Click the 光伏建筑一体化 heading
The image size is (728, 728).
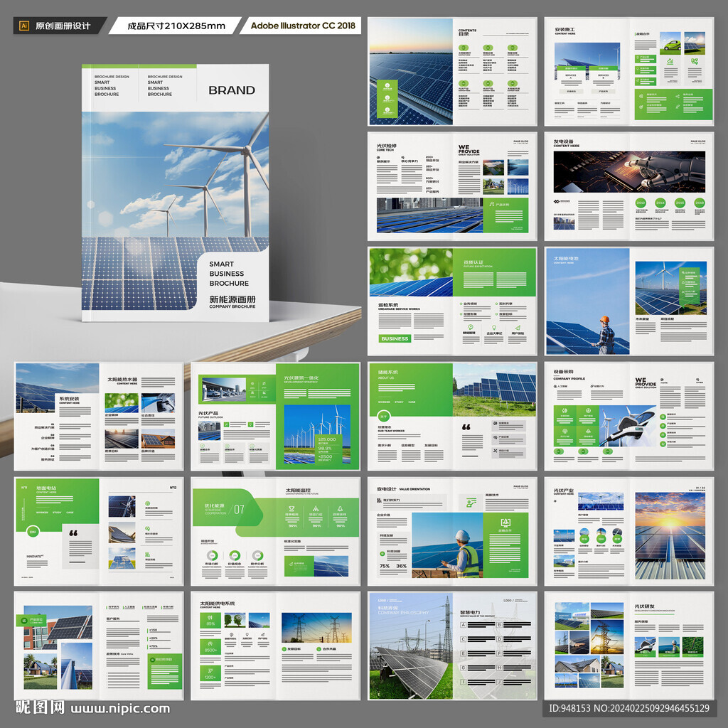tap(301, 378)
